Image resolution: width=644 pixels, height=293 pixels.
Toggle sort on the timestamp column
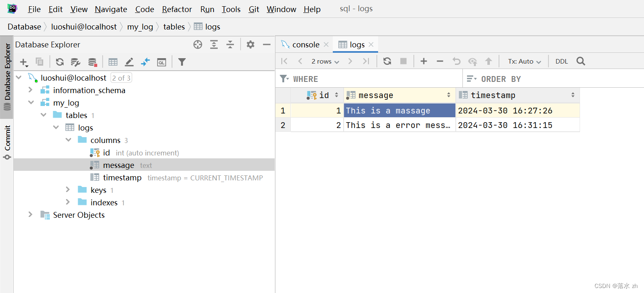coord(573,95)
